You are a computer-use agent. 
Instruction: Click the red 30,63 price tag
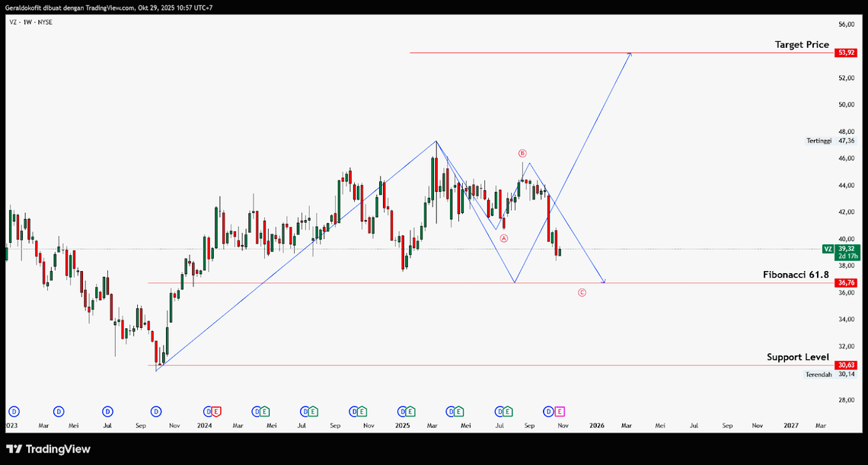[846, 365]
